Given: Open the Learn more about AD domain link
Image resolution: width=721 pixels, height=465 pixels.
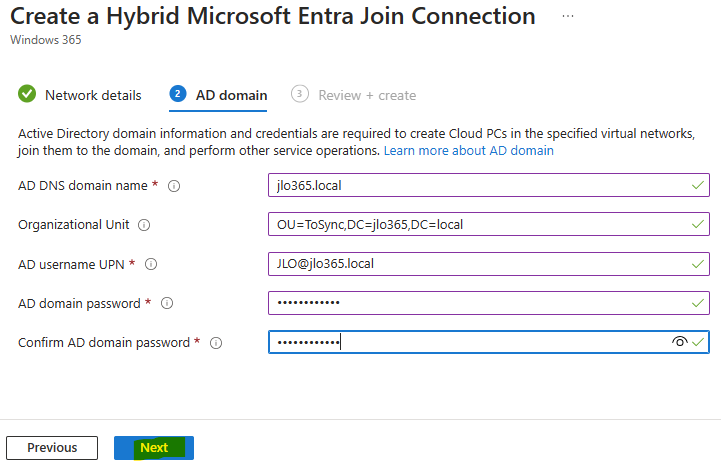Looking at the screenshot, I should click(x=469, y=151).
